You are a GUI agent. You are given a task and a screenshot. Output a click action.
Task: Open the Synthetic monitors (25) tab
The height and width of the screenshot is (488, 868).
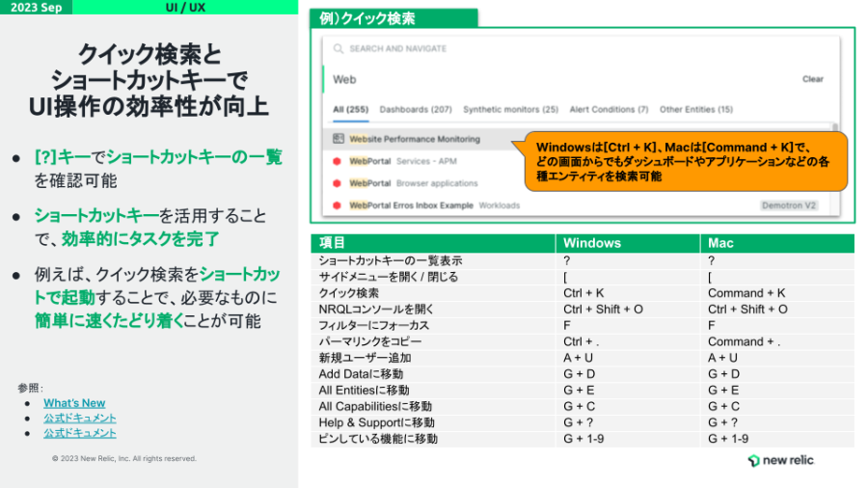point(510,110)
